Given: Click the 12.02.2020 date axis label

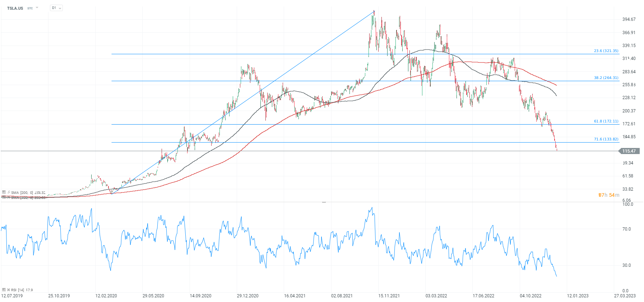Looking at the screenshot, I should [106, 296].
